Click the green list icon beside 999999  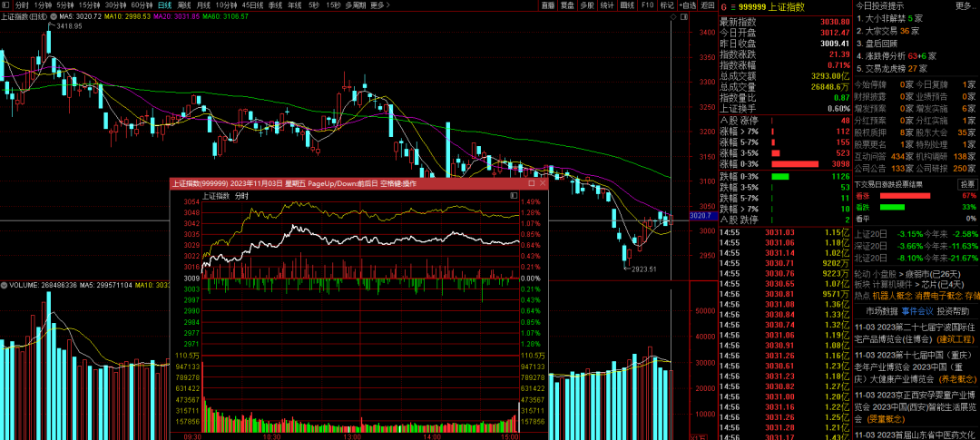(735, 5)
